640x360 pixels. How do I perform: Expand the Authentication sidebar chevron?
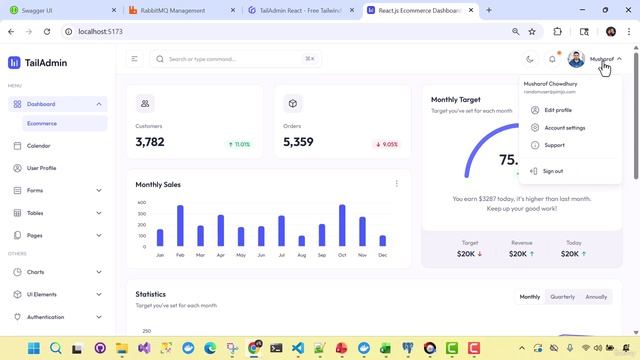[x=99, y=317]
